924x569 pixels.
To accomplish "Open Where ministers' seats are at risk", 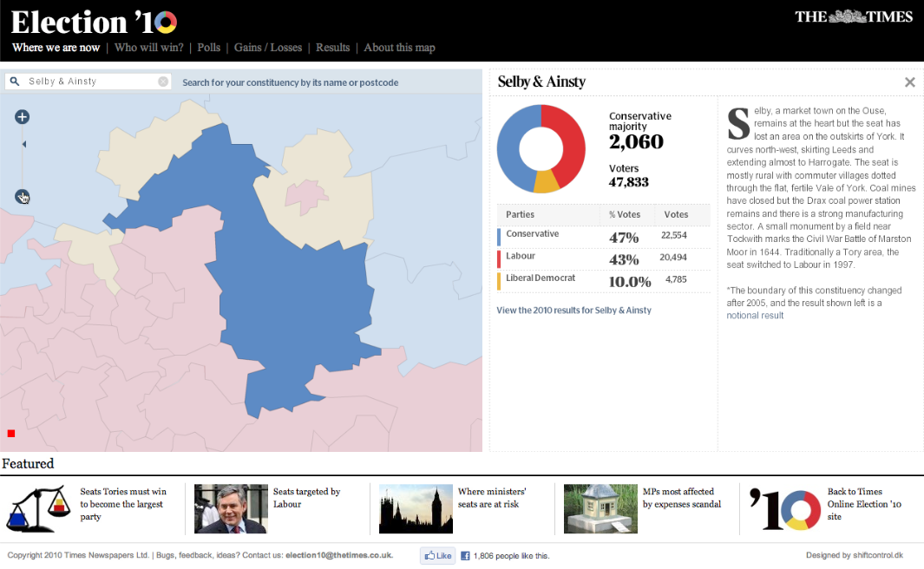I will click(x=492, y=498).
